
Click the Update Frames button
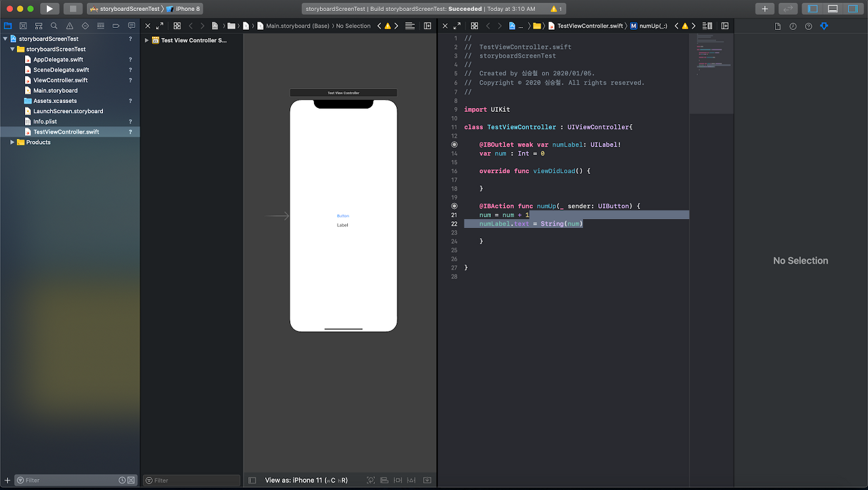coord(371,480)
